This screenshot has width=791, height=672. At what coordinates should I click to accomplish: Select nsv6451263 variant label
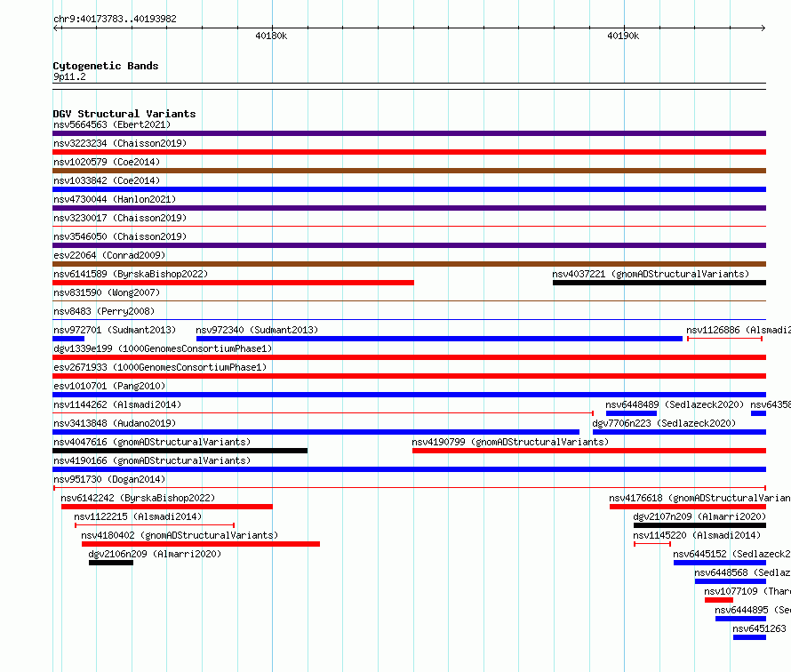[759, 628]
